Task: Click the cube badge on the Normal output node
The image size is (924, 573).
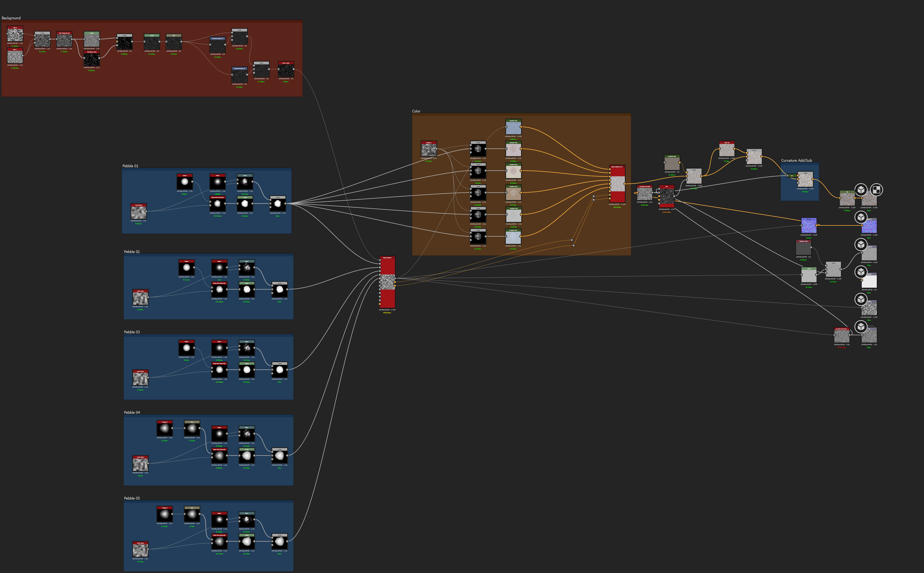Action: 861,217
